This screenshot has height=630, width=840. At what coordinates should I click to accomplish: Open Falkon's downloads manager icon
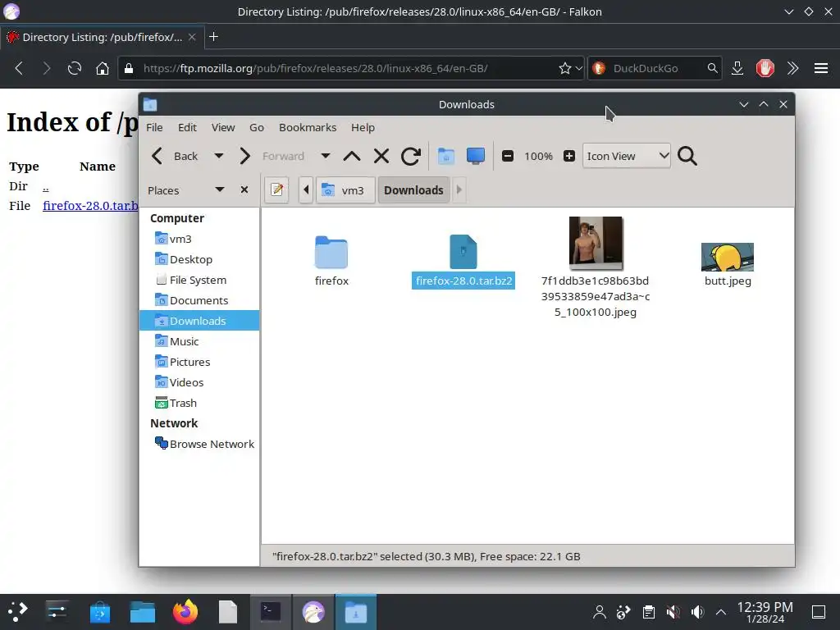(737, 68)
